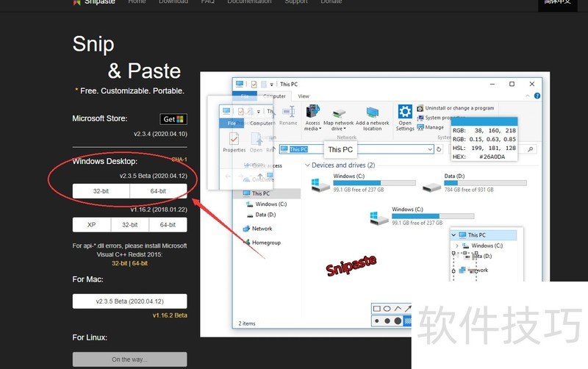Open 64-bit Visual C++ Redist link
588x369 pixels.
pos(140,263)
